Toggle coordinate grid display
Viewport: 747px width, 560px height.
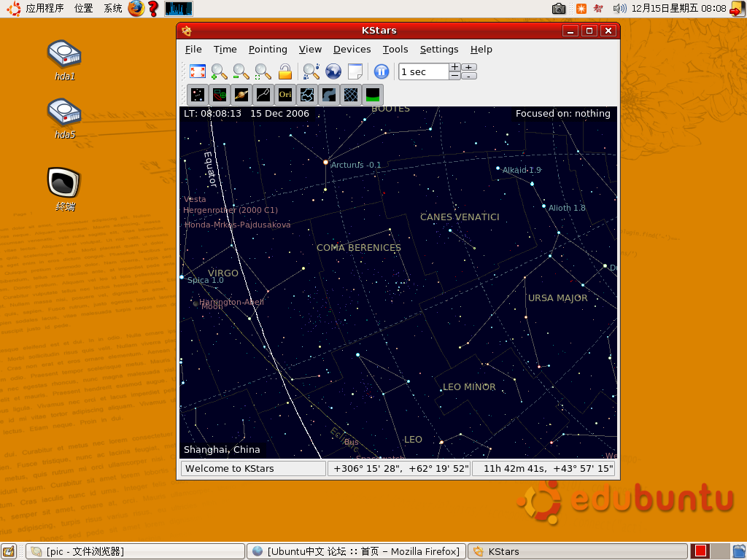[x=351, y=95]
